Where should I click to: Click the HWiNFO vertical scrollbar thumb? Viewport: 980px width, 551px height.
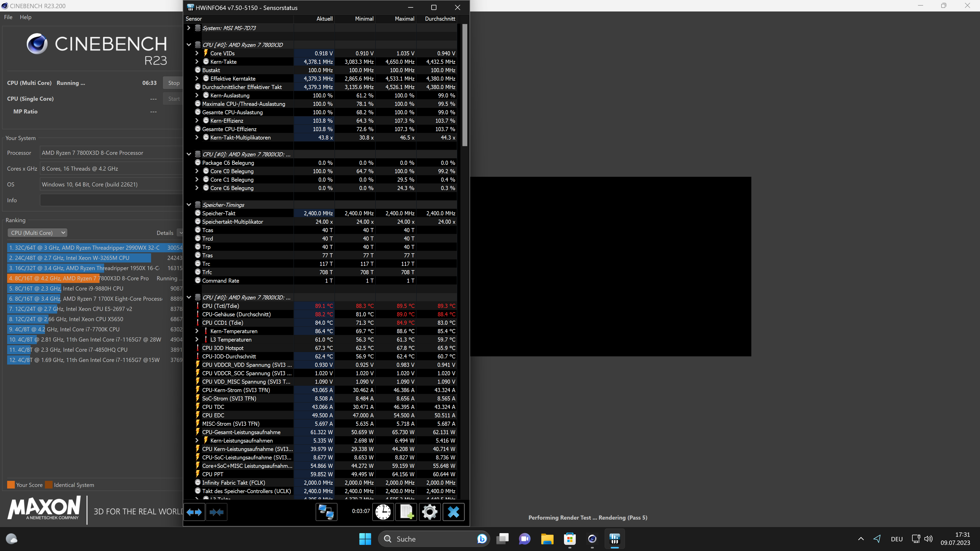[464, 85]
